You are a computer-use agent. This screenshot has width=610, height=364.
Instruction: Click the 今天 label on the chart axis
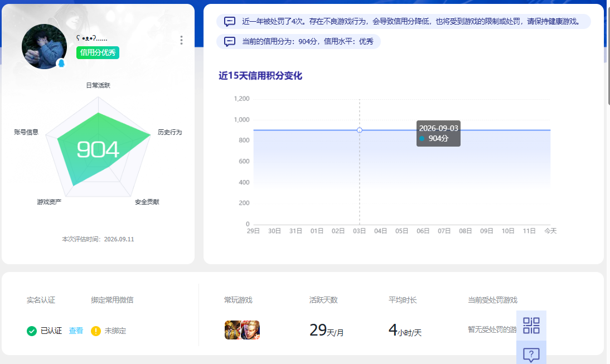[550, 231]
